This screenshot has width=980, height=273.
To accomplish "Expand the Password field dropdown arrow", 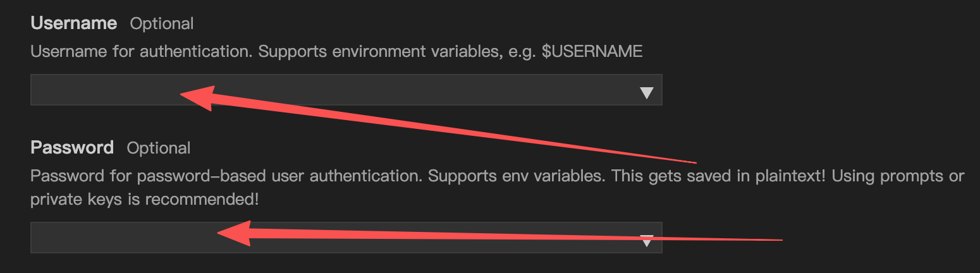I will point(646,240).
